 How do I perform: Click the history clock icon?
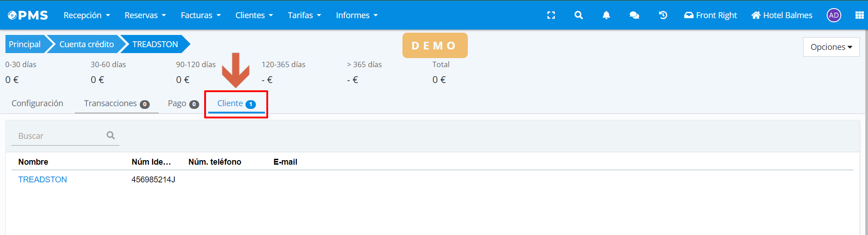pos(663,15)
